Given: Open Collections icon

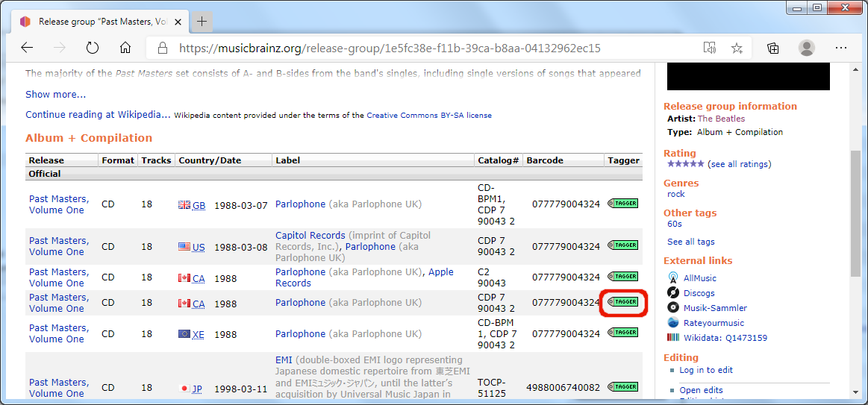Looking at the screenshot, I should tap(773, 48).
